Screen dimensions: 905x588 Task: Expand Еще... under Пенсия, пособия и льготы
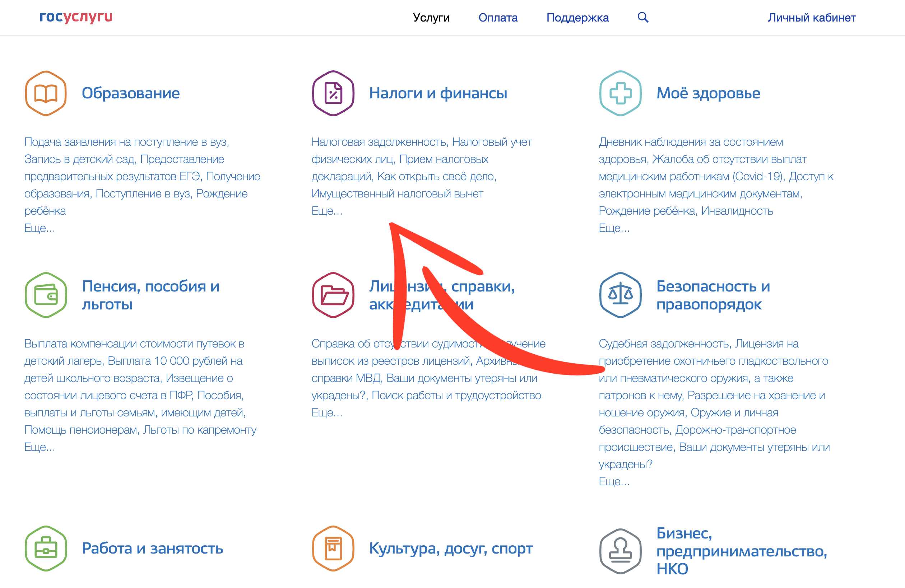[40, 447]
